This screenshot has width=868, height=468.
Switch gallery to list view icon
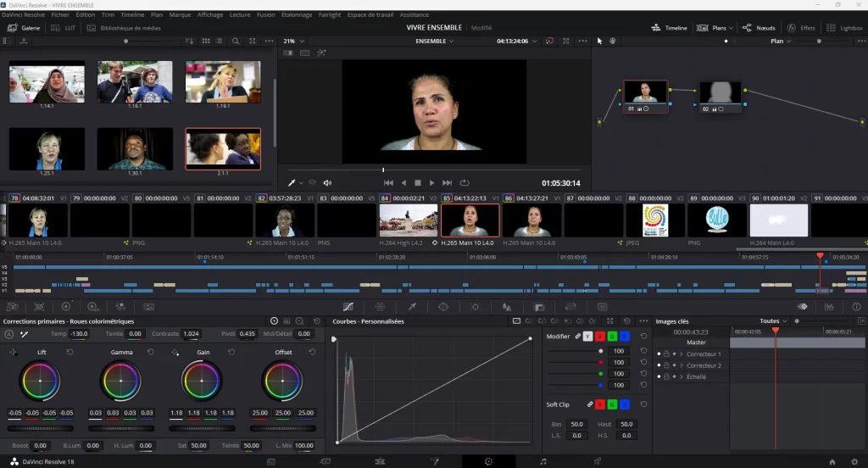tap(220, 41)
